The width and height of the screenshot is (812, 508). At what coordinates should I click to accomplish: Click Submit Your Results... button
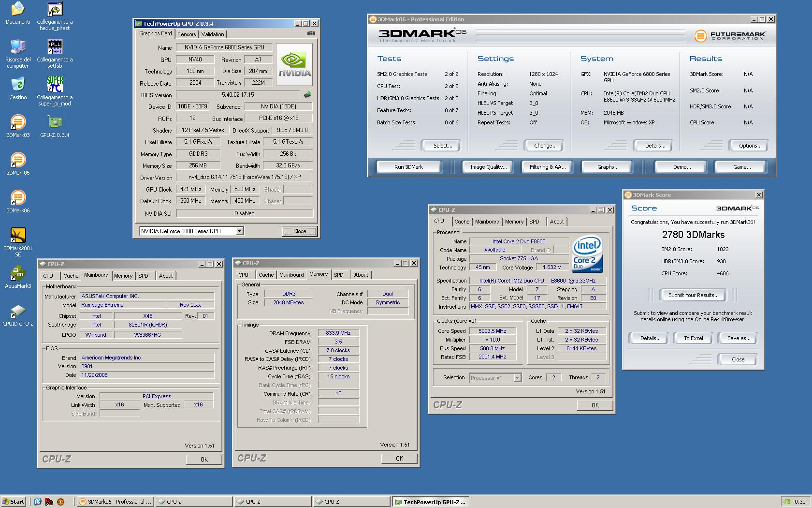(x=693, y=295)
